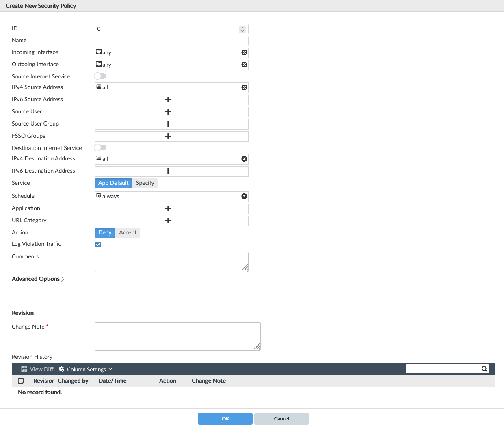
Task: Click the Incoming Interface icon beside 'any'
Action: (99, 52)
